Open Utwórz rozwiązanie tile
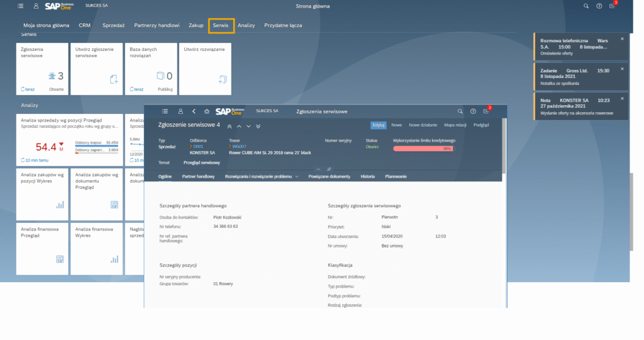644x340 pixels. (205, 69)
